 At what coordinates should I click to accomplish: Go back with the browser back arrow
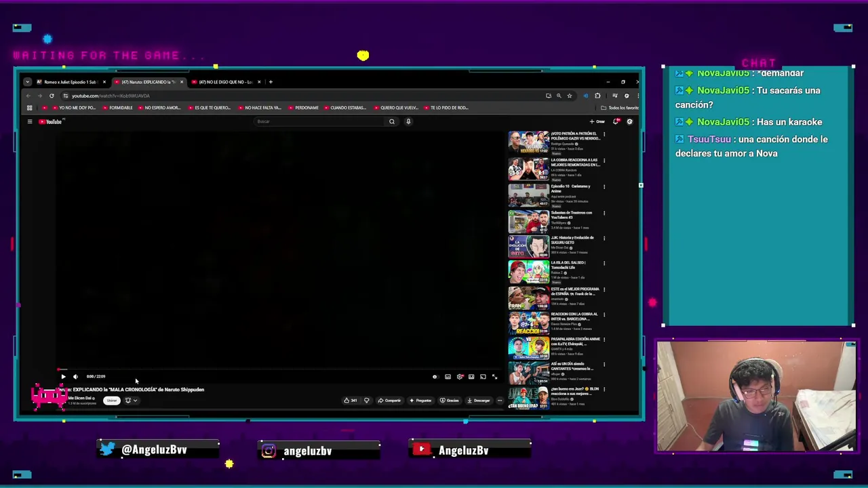(x=28, y=96)
